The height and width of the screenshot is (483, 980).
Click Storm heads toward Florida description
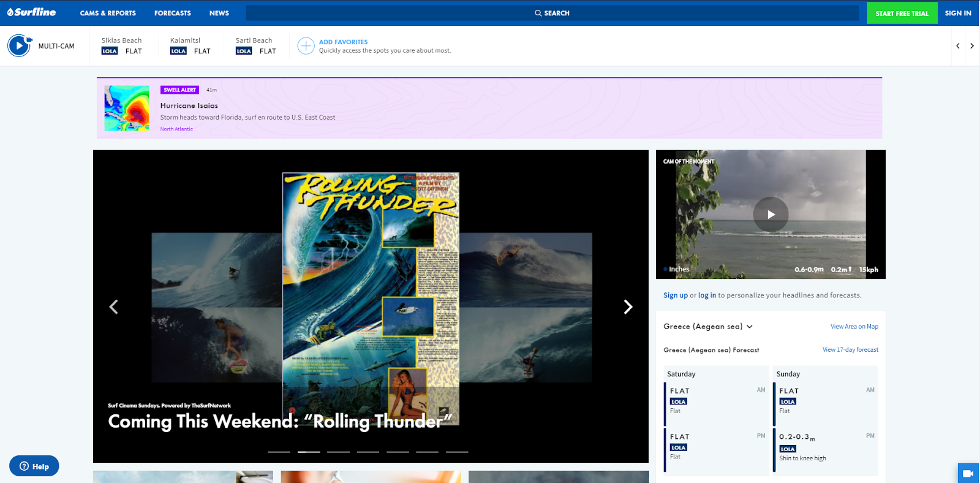click(247, 118)
